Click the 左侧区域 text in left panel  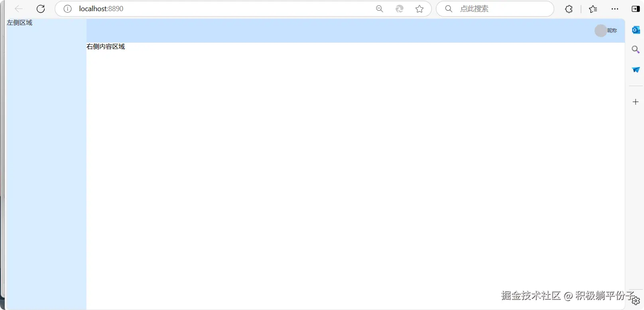[20, 23]
